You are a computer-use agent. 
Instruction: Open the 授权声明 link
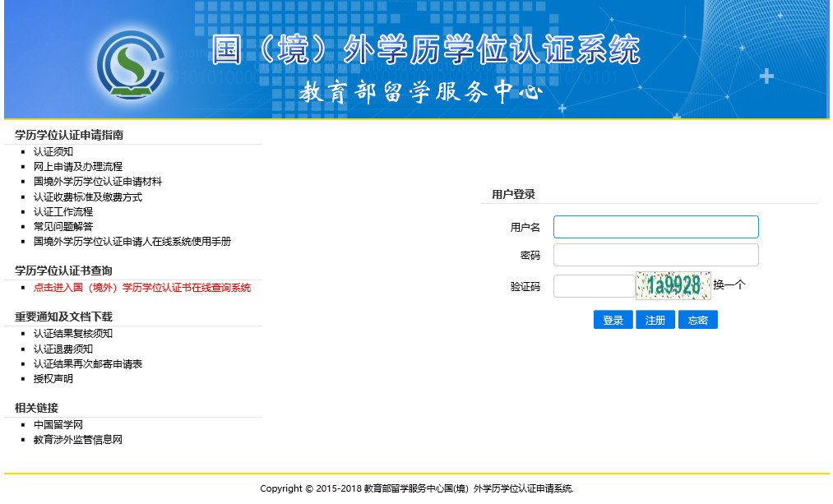coord(53,379)
